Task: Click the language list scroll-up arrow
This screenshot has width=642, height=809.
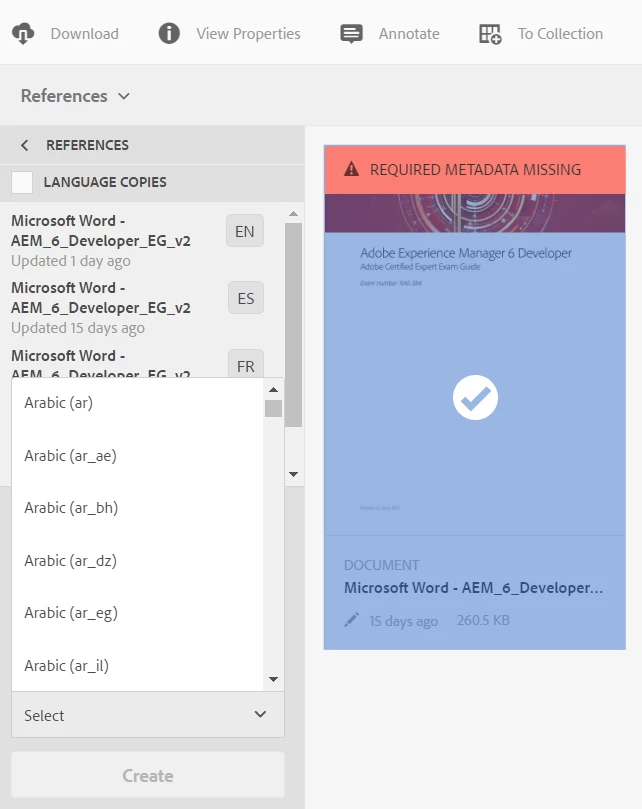Action: click(x=274, y=390)
